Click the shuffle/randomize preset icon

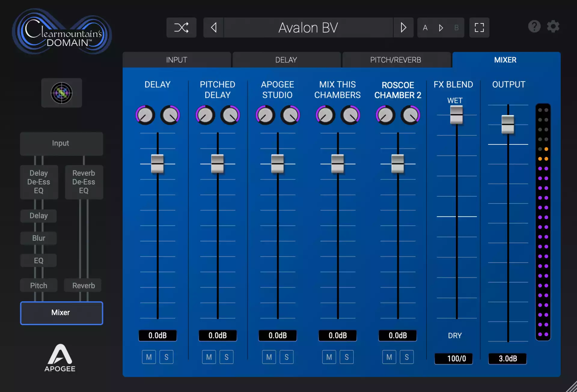(182, 27)
